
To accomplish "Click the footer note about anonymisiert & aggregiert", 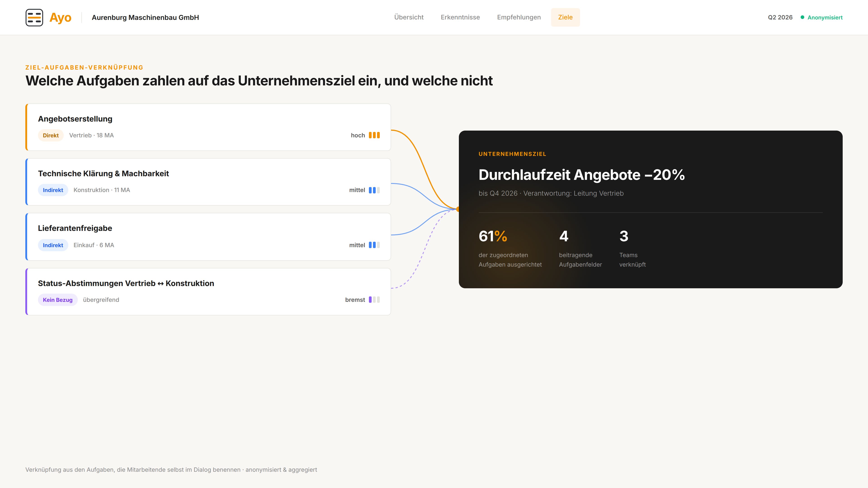I will click(x=171, y=470).
